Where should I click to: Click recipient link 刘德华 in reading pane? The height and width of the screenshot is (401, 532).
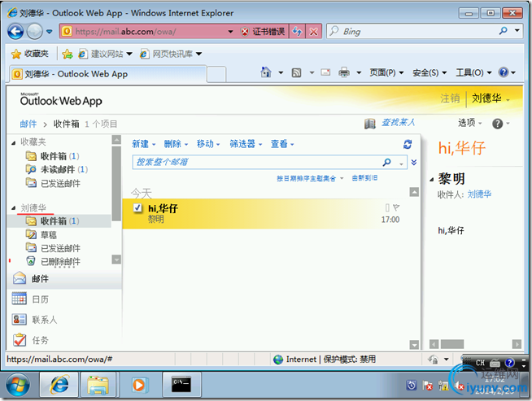[x=479, y=194]
